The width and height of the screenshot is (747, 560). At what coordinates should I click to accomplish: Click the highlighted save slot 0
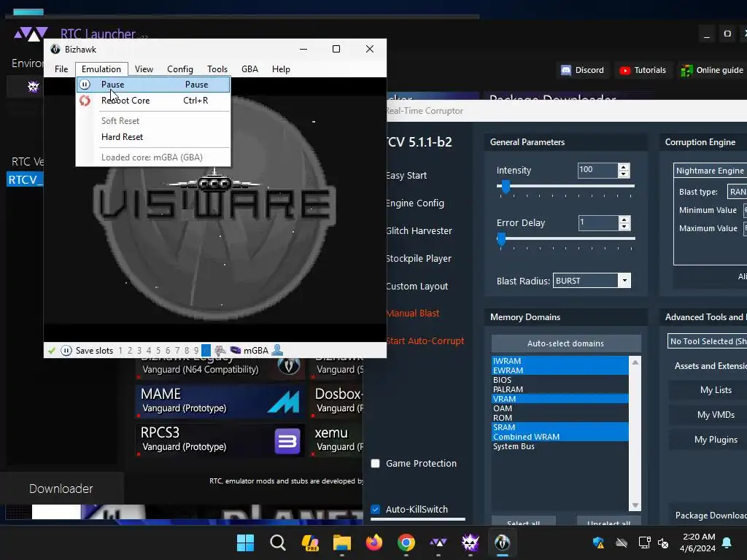tap(206, 351)
